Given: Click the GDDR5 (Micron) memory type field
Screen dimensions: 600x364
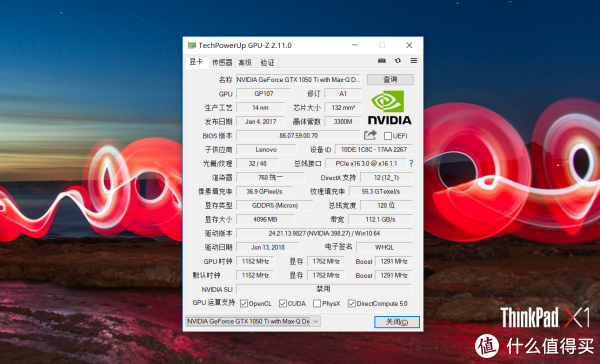Looking at the screenshot, I should (x=275, y=205).
